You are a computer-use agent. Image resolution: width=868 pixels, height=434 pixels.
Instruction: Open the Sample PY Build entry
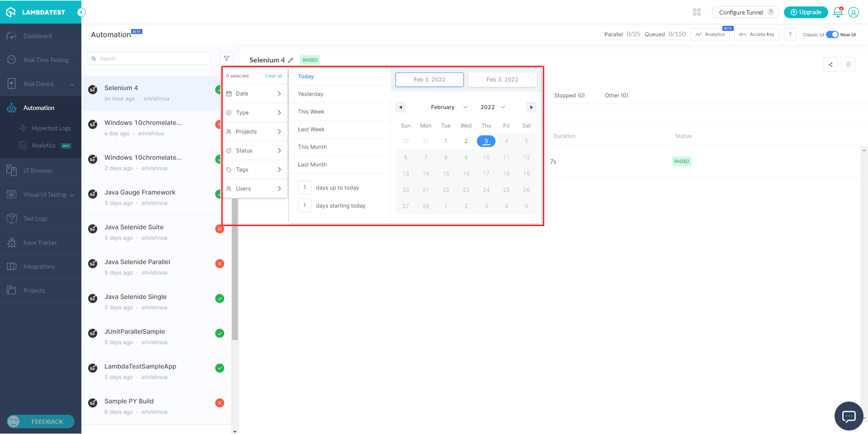tap(156, 406)
